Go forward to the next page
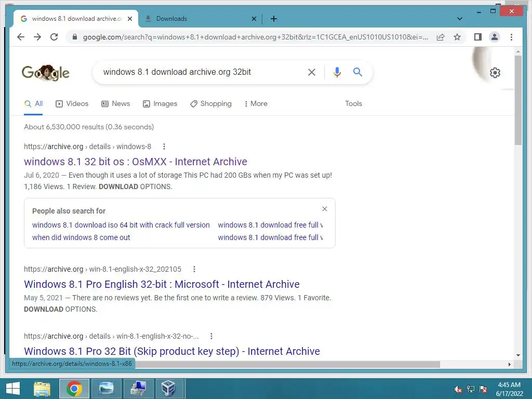Viewport: 532px width, 399px height. click(x=37, y=37)
